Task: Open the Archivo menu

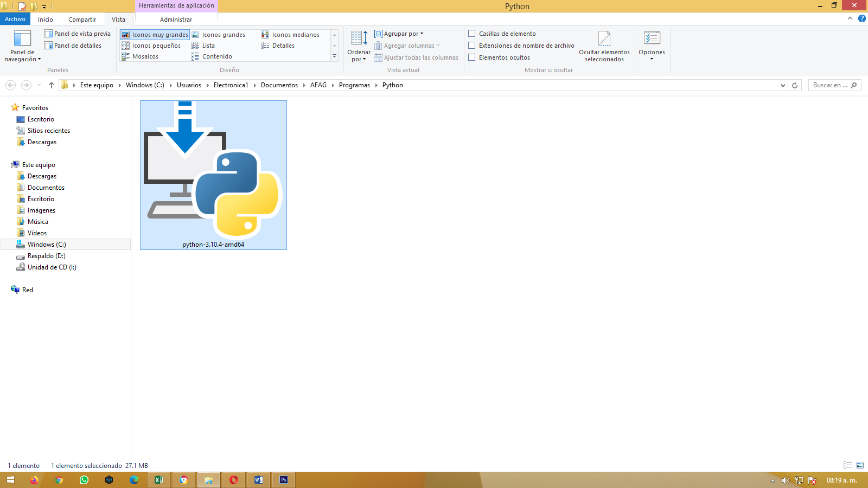Action: click(15, 19)
